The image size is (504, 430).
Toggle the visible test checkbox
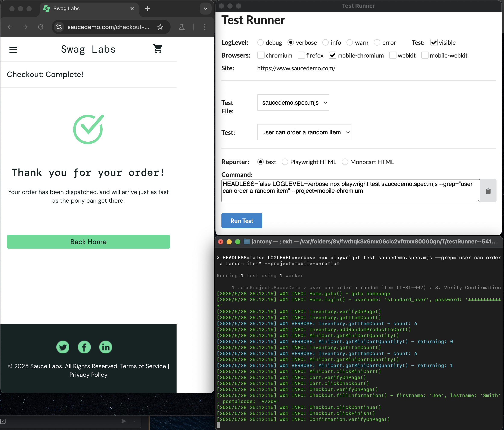coord(434,42)
